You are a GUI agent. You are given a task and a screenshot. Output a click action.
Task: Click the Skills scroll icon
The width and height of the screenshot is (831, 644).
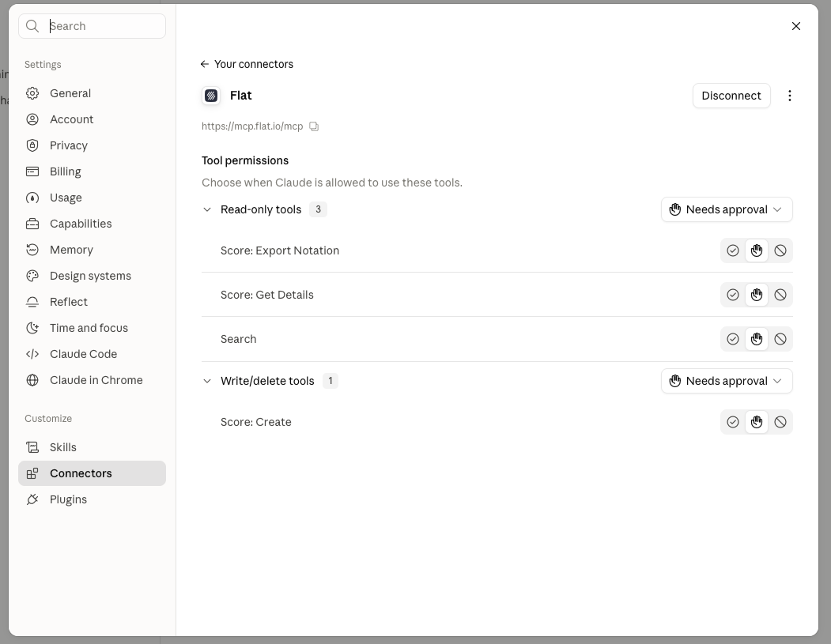(32, 447)
